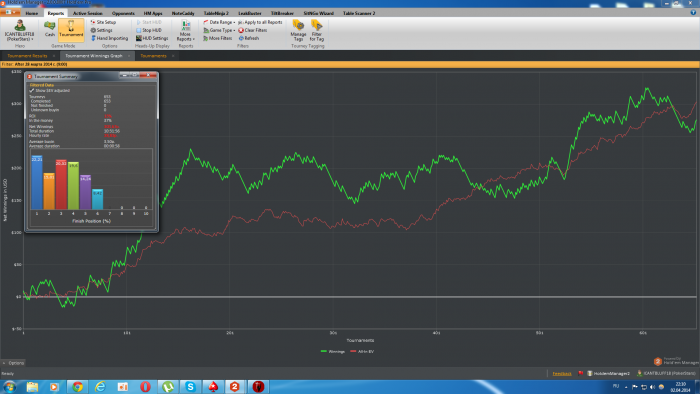Click the system tray volume icon
Viewport: 700px width, 394px height.
click(x=652, y=386)
